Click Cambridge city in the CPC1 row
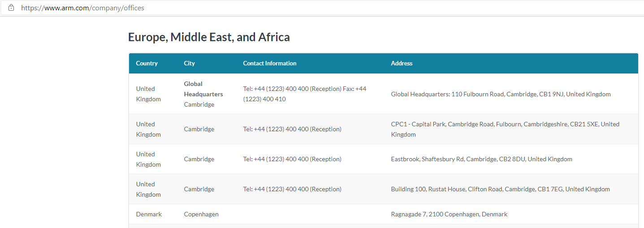The image size is (644, 228). coord(199,129)
